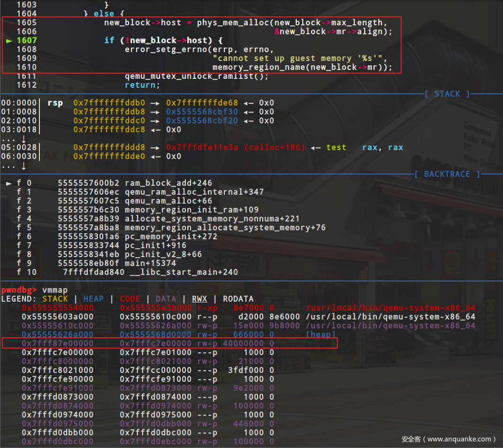Click the [heap] mapping name
The width and height of the screenshot is (503, 448).
pos(321,334)
